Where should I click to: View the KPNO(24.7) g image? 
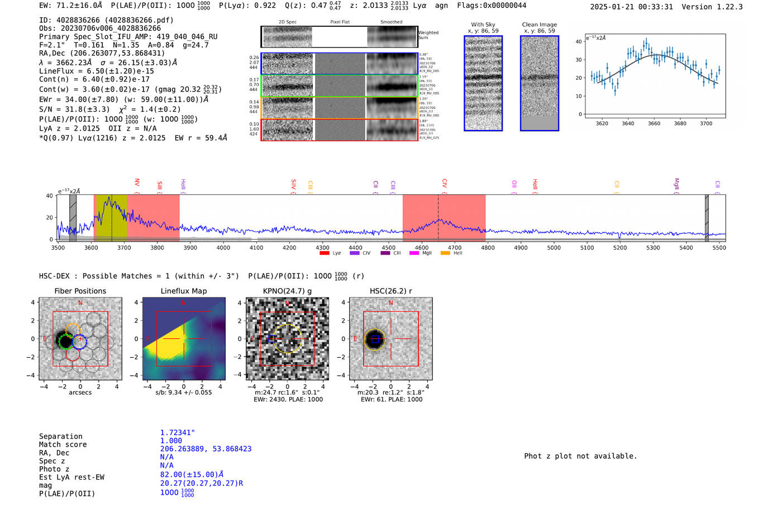(287, 339)
